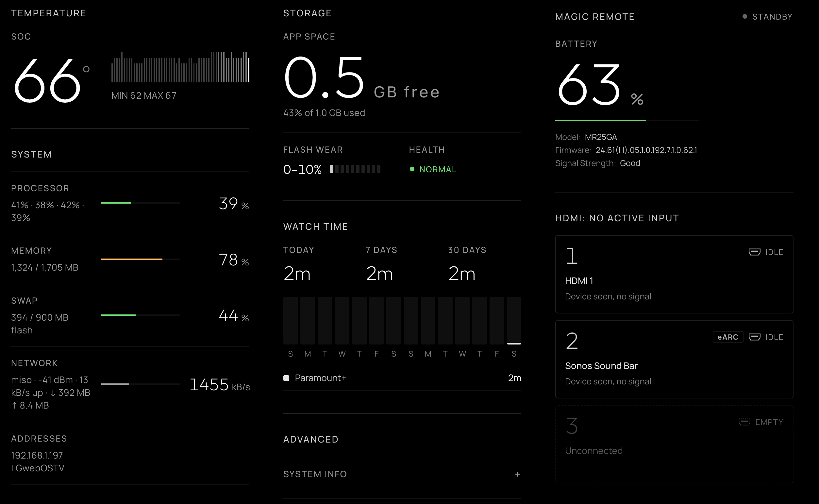
Task: Click the HDMI 1 port connector icon
Action: tap(754, 252)
